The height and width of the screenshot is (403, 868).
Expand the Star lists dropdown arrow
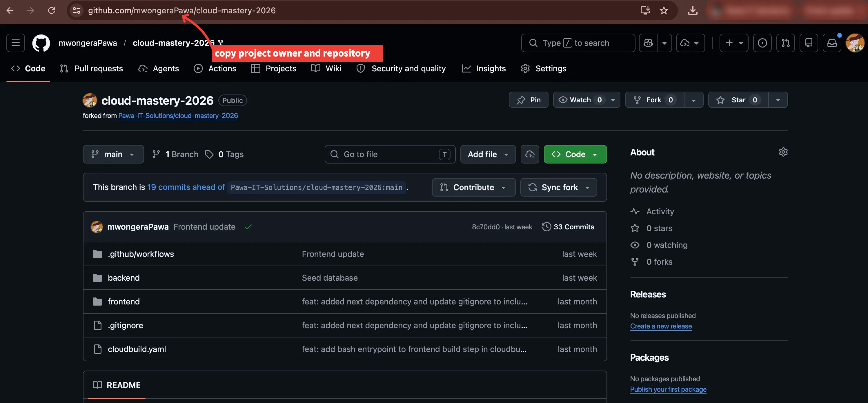point(778,100)
